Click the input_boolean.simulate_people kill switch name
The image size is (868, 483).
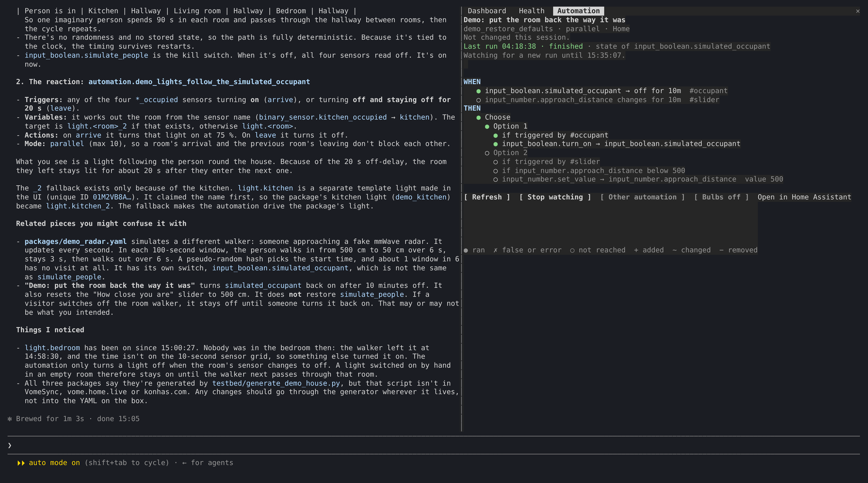(x=86, y=55)
